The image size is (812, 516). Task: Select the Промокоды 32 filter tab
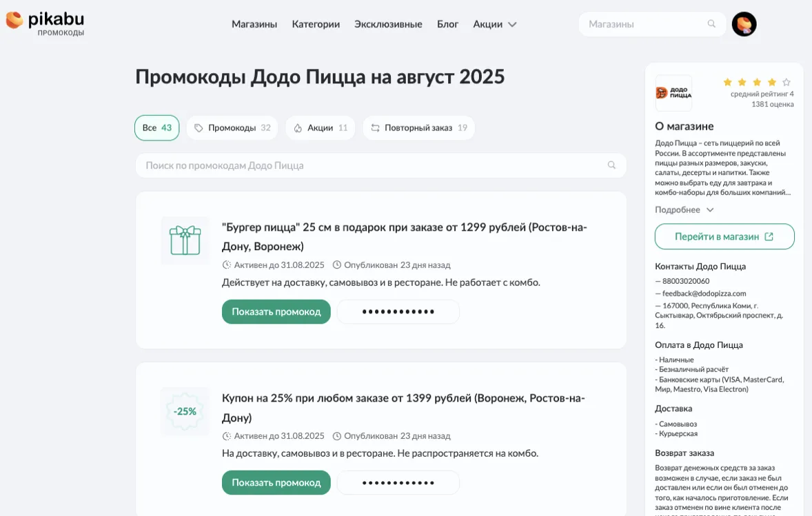[232, 128]
